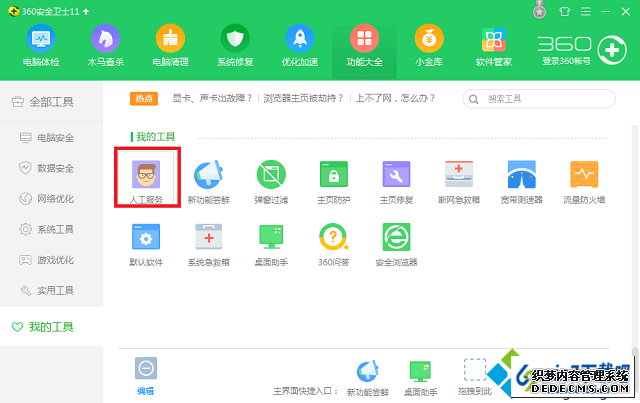The width and height of the screenshot is (640, 403).
Task: Open 软件管家 software manager
Action: pyautogui.click(x=493, y=45)
